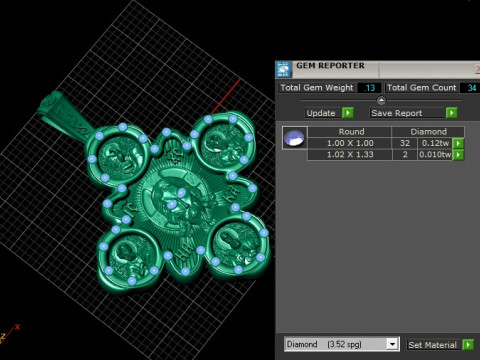The height and width of the screenshot is (360, 480).
Task: Close the Gem Reporter panel
Action: (477, 69)
